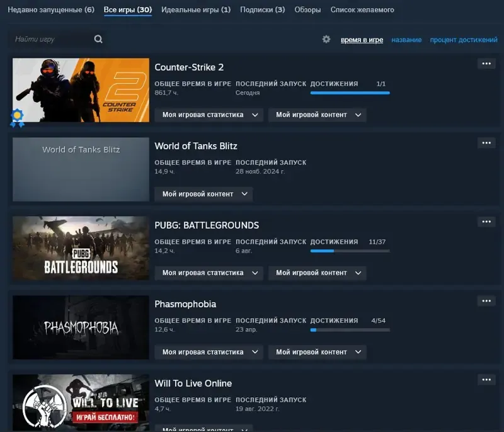Click the Phasmophobia '4/54' achievements count

click(x=379, y=321)
